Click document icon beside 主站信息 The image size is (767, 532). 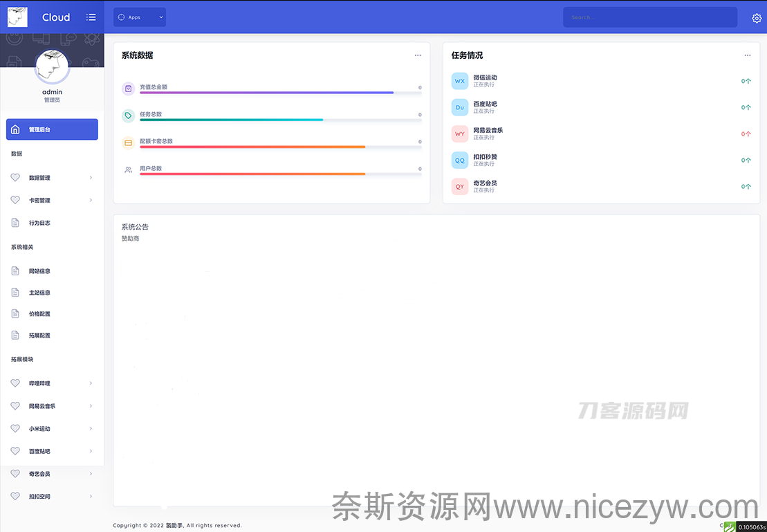click(x=15, y=292)
